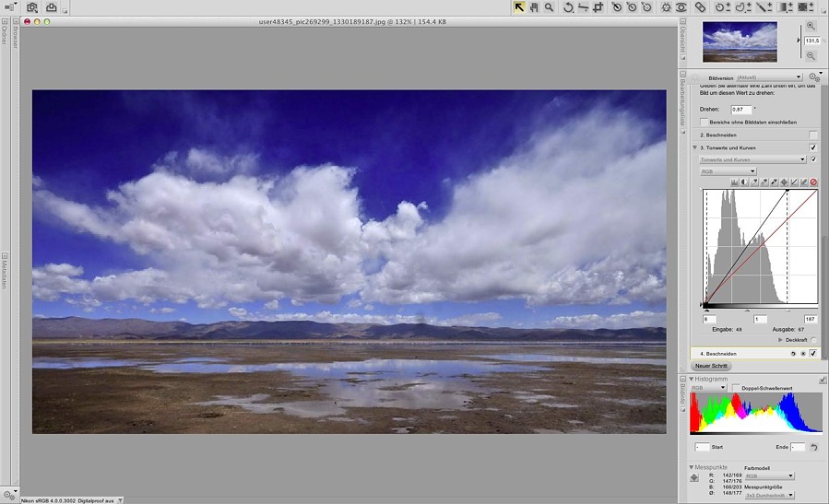Toggle 'Bereiche ohne Bilddaten einschließen' checkbox
The width and height of the screenshot is (829, 504).
click(x=704, y=122)
